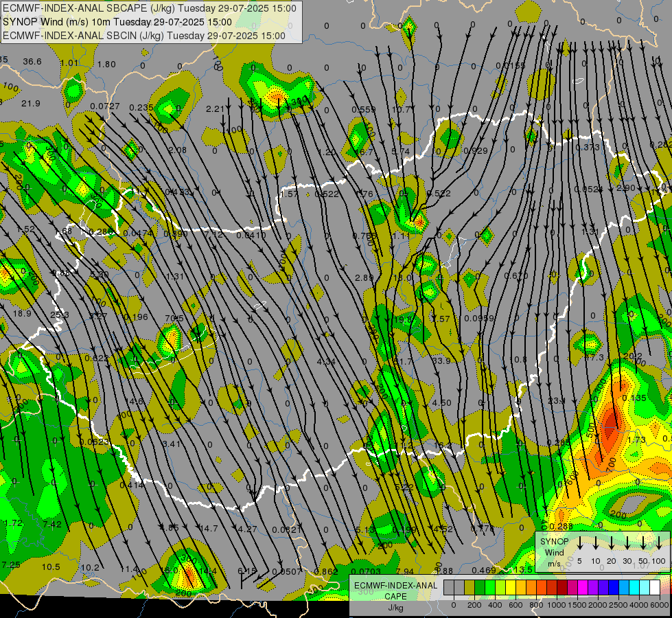Click the 10 m/s wind arrow in legend
Screen dimensions: 672x618
595,543
